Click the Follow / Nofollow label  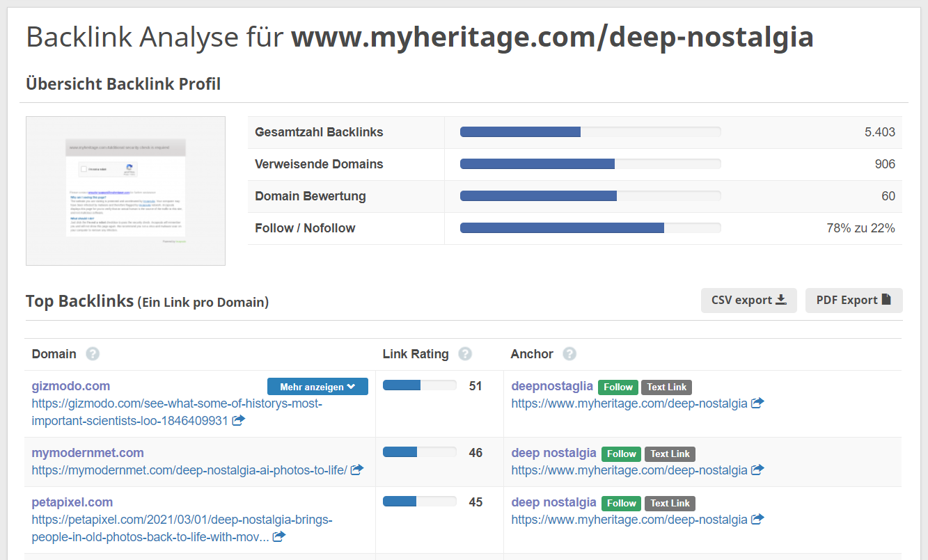[305, 228]
